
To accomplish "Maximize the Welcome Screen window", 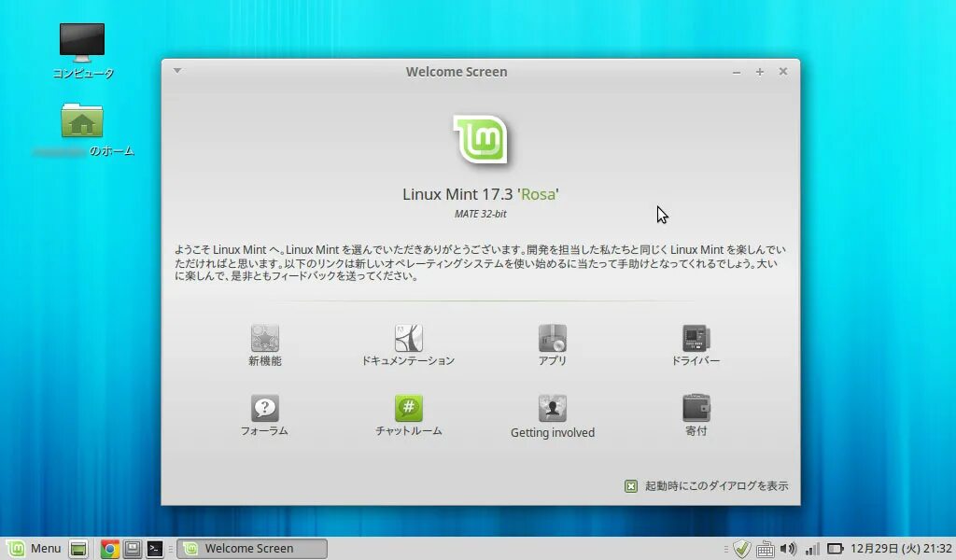I will pos(760,72).
